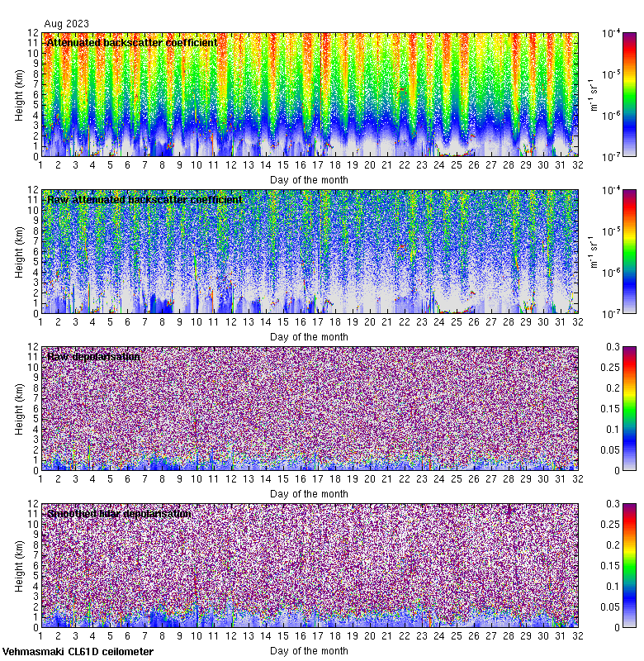Viewport: 644px width, 661px height.
Task: Select the "Raw attenuated backscatter coefficient" plot title
Action: coord(144,199)
